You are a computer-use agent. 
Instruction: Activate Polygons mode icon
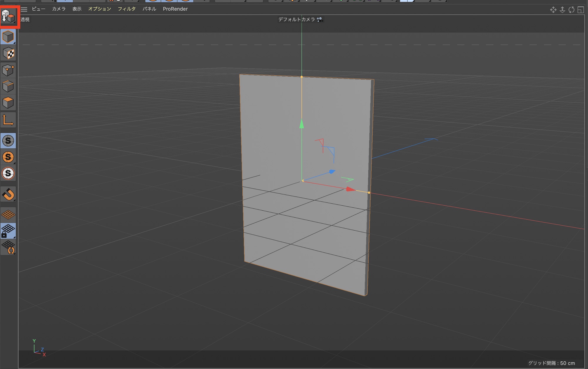(x=8, y=103)
